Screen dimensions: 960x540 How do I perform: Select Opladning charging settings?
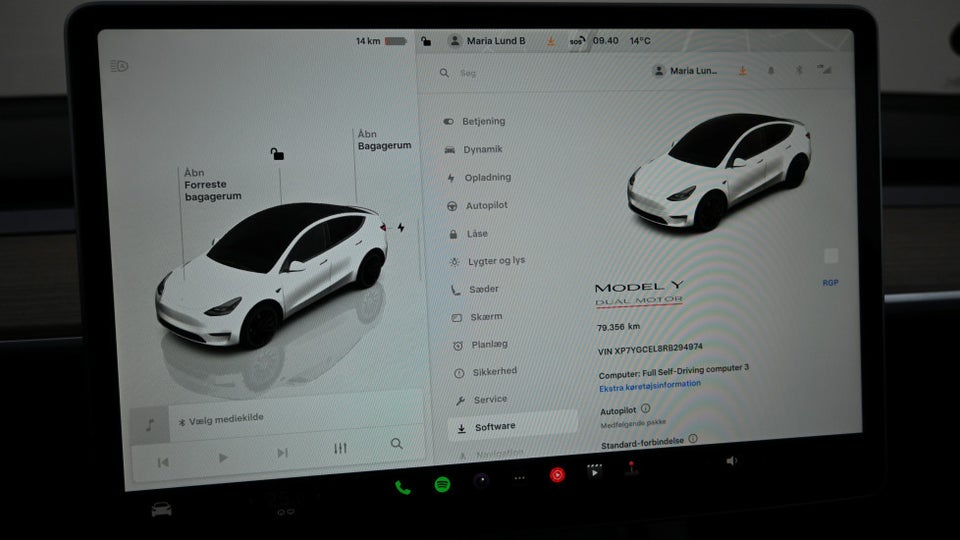479,178
